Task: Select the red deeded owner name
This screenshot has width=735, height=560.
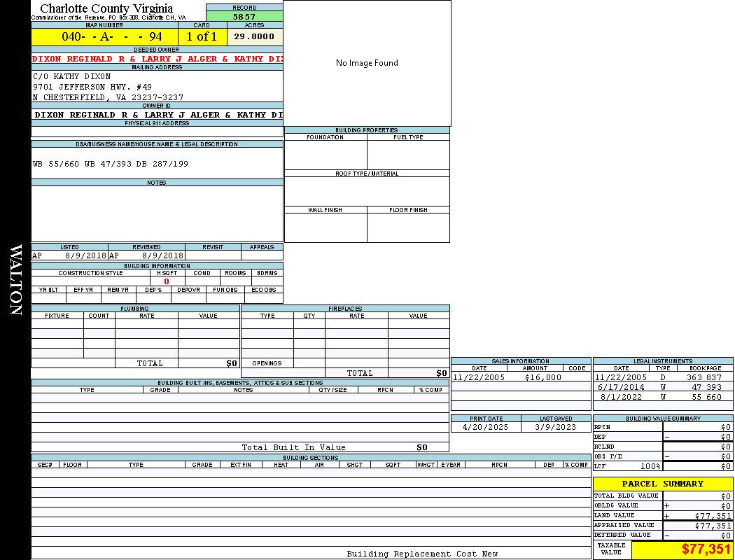Action: [x=157, y=59]
